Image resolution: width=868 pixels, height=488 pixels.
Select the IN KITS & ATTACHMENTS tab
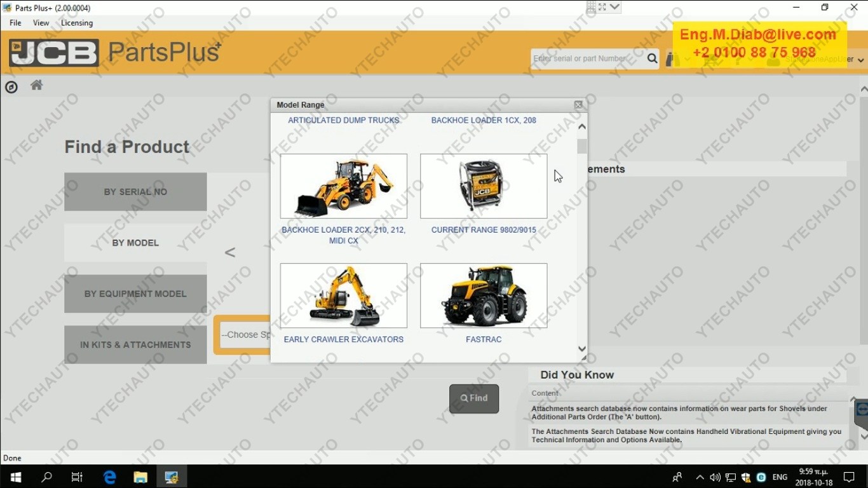pos(135,344)
